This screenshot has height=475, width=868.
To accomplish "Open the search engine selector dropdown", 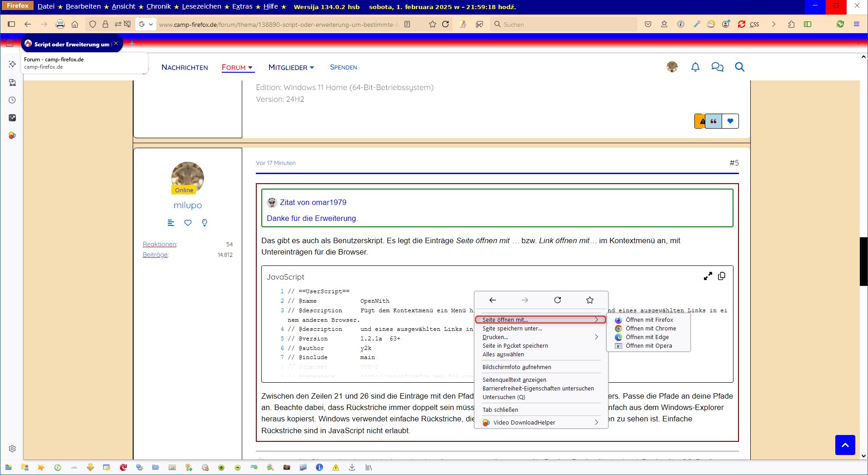I will 145,24.
